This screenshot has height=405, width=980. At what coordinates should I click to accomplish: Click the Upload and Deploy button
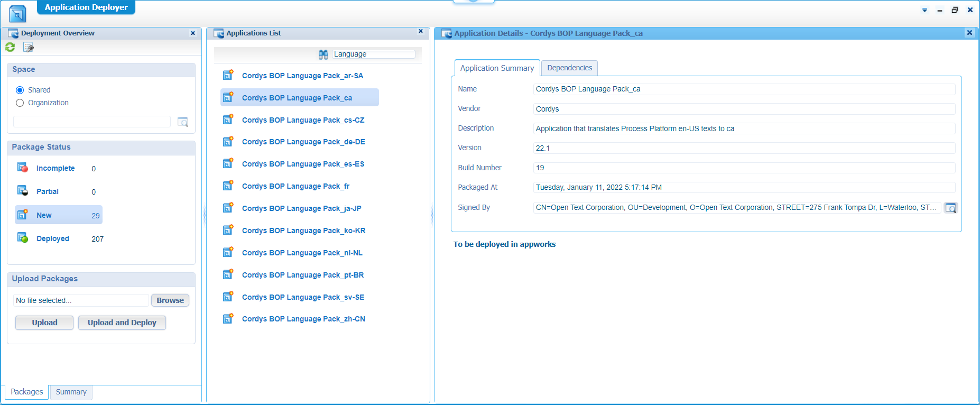coord(122,323)
